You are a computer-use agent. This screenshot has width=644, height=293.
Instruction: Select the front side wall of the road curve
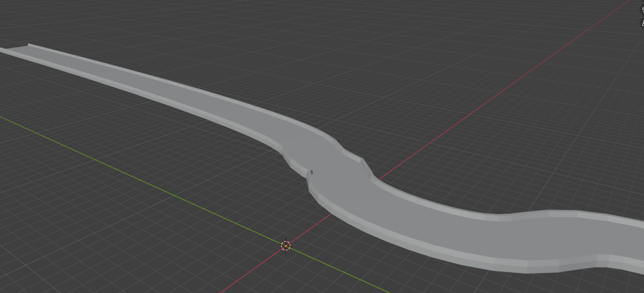[402, 244]
